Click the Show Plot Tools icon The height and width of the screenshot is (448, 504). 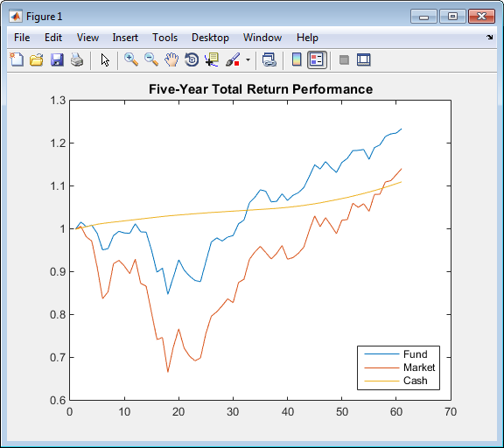pyautogui.click(x=364, y=59)
